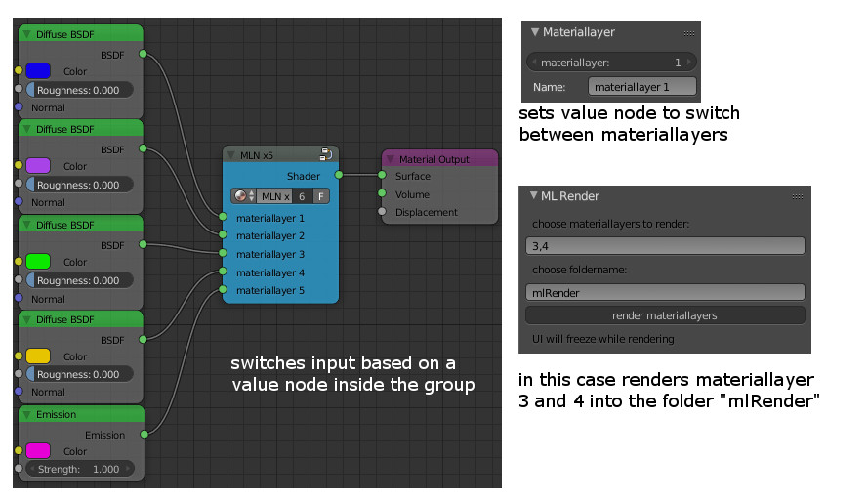Click the Name field containing materiallayer 1

(642, 86)
